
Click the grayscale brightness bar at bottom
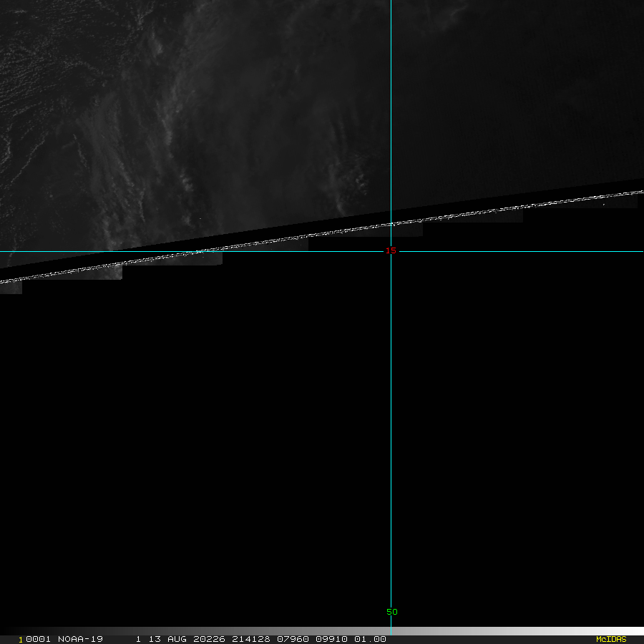tap(322, 631)
